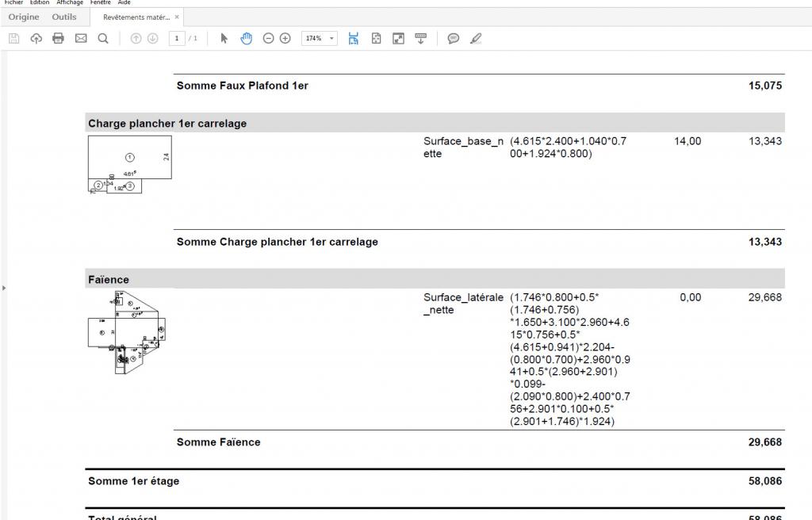Click the read mode keyboard-arrow icon
Viewport: 812px width, 520px height.
click(420, 38)
